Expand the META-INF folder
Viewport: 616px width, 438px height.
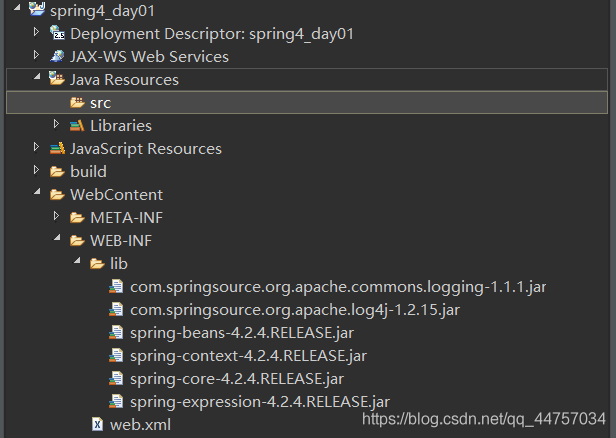(x=57, y=217)
